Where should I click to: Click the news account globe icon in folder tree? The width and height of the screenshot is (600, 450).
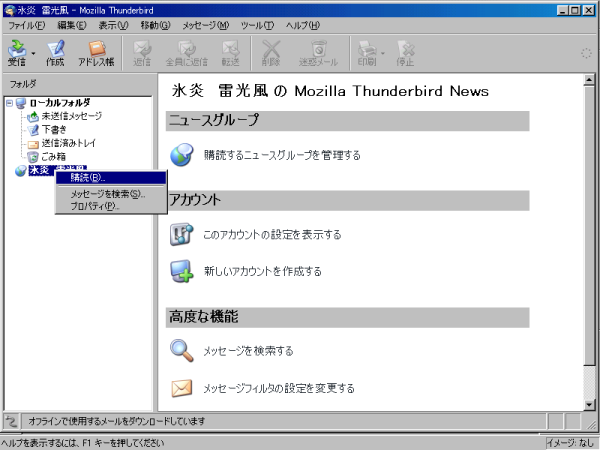tap(21, 170)
